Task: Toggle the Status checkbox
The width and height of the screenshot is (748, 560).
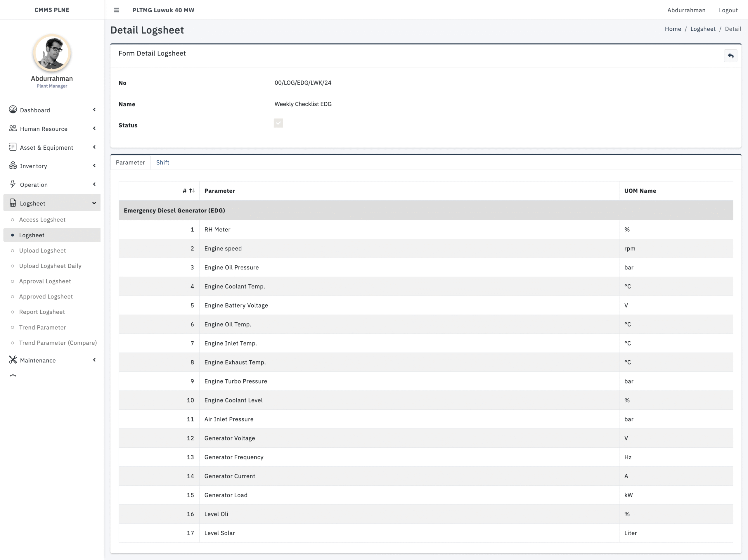Action: click(278, 123)
